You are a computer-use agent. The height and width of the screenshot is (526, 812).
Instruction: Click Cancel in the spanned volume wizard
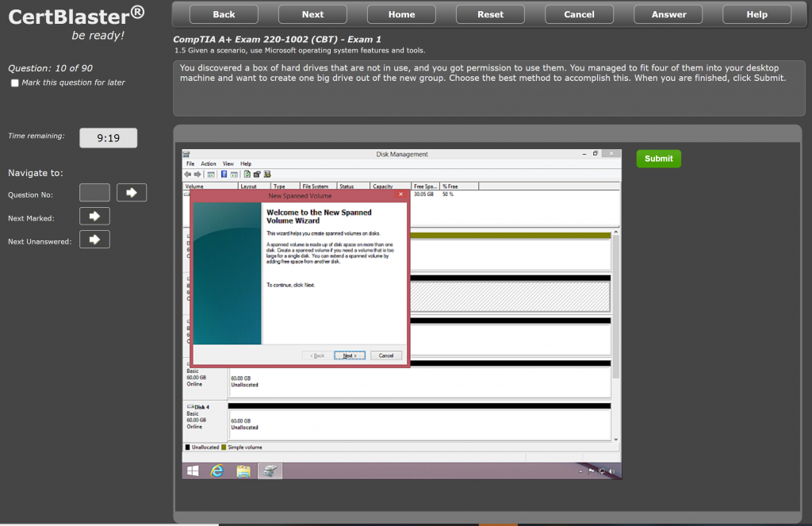coord(386,355)
